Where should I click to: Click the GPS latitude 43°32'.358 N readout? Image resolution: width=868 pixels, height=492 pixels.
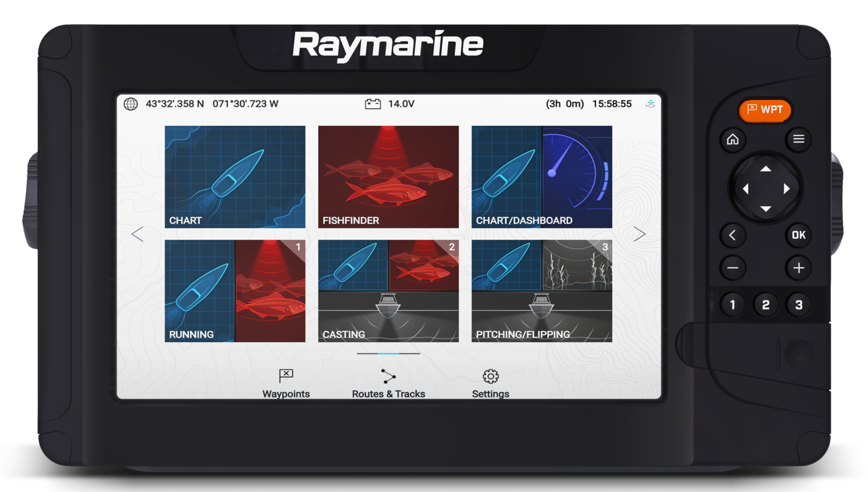pos(175,104)
